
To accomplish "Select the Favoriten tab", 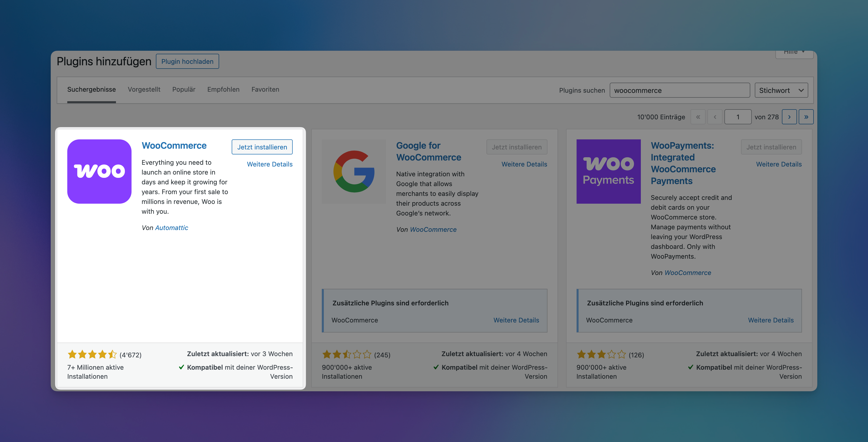I will click(265, 89).
